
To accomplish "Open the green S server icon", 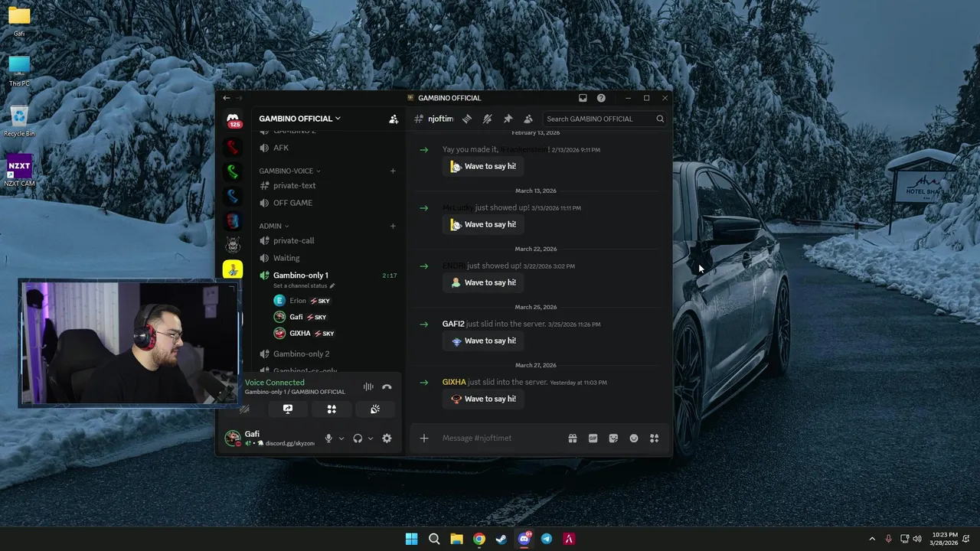I will tap(233, 171).
